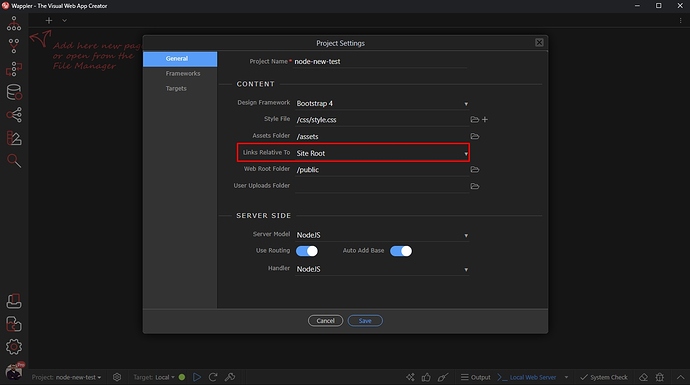Open the settings gear in left sidebar
Image resolution: width=690 pixels, height=385 pixels.
[x=14, y=347]
